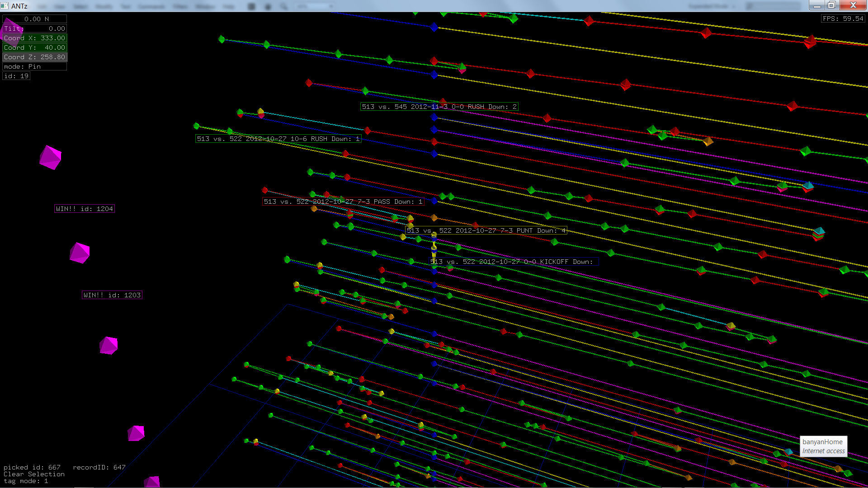Click the teal node near the PUNT line's right end
868x488 pixels.
point(819,231)
